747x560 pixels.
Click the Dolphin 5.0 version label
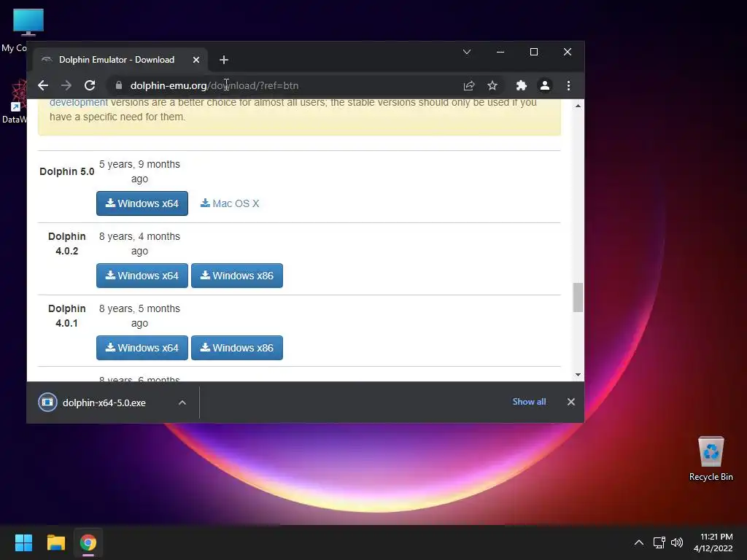[x=66, y=171]
